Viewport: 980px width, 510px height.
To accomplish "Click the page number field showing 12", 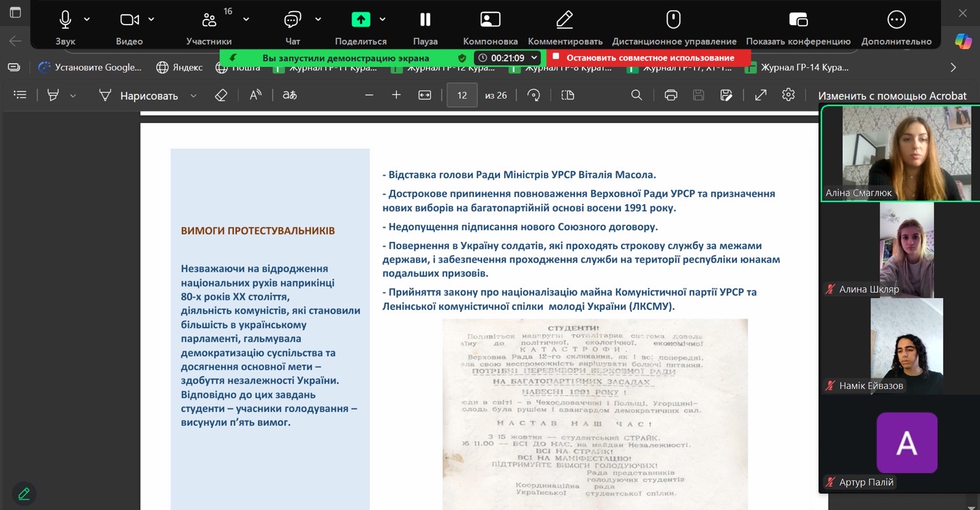I will (x=462, y=96).
